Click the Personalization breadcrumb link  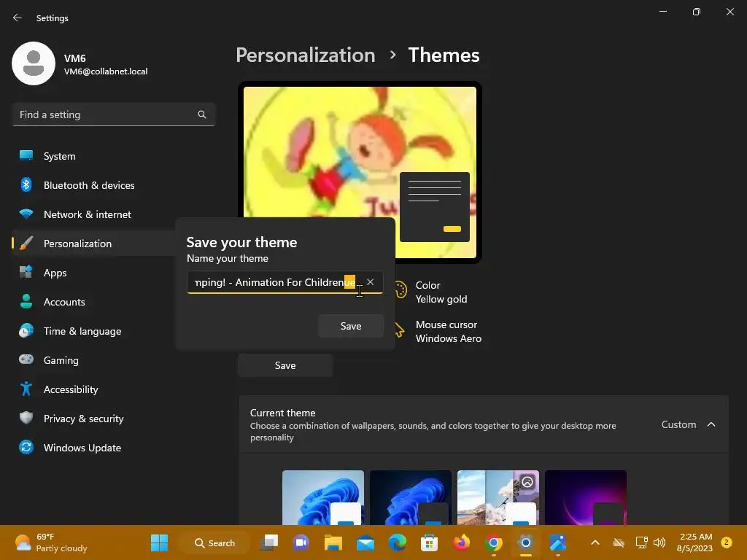306,55
